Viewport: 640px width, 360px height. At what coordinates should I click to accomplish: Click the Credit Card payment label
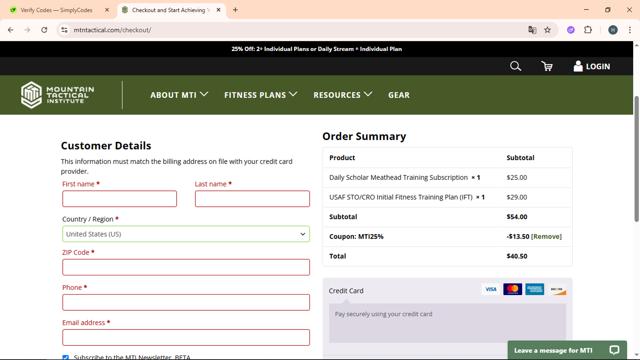[x=346, y=291]
